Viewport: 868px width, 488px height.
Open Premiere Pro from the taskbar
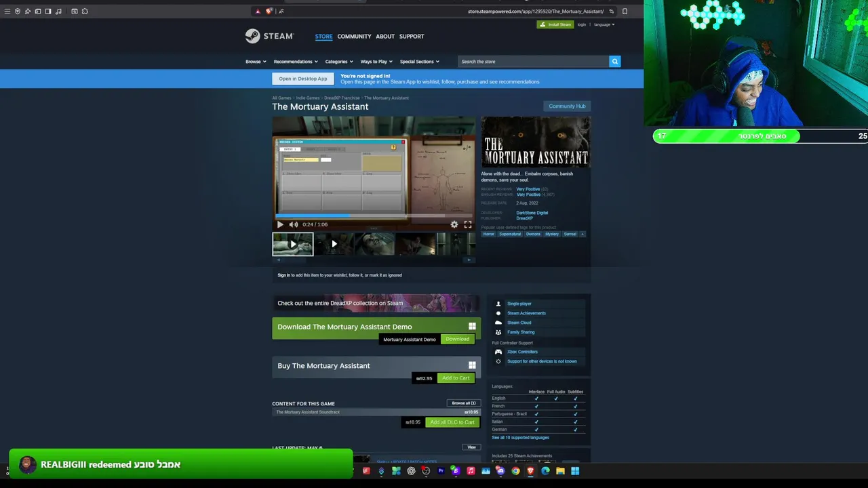pos(441,471)
